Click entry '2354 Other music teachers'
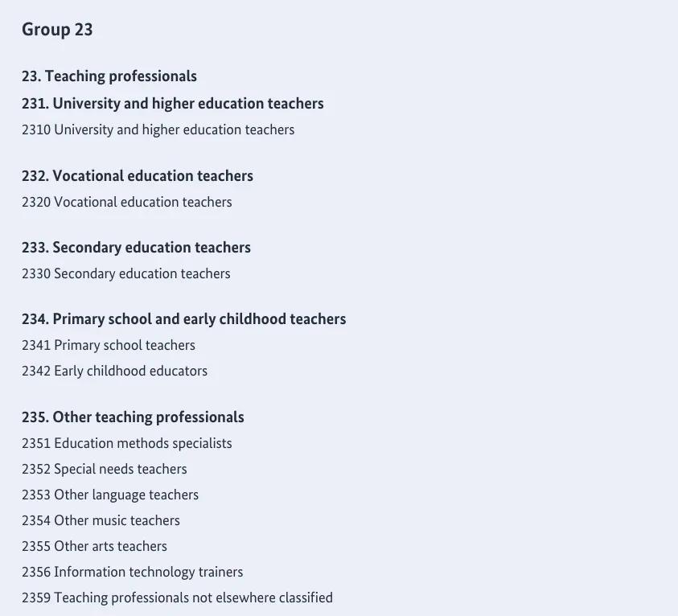This screenshot has height=616, width=678. [x=101, y=520]
